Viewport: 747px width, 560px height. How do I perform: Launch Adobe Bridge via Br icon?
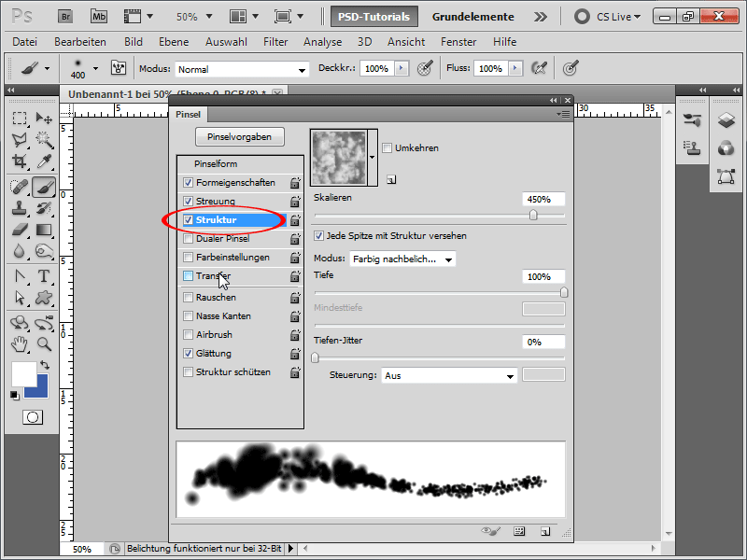[x=65, y=17]
